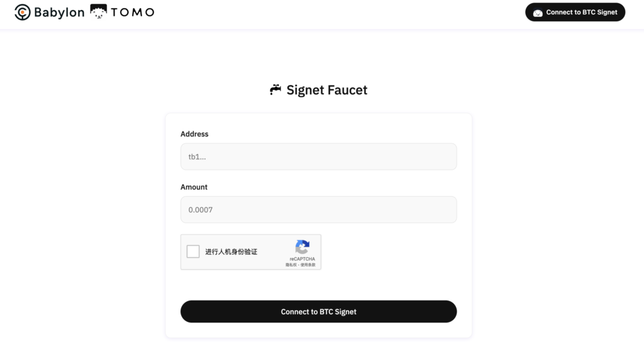Click the Babylon circular logo icon
Viewport: 644px width, 342px height.
point(23,12)
